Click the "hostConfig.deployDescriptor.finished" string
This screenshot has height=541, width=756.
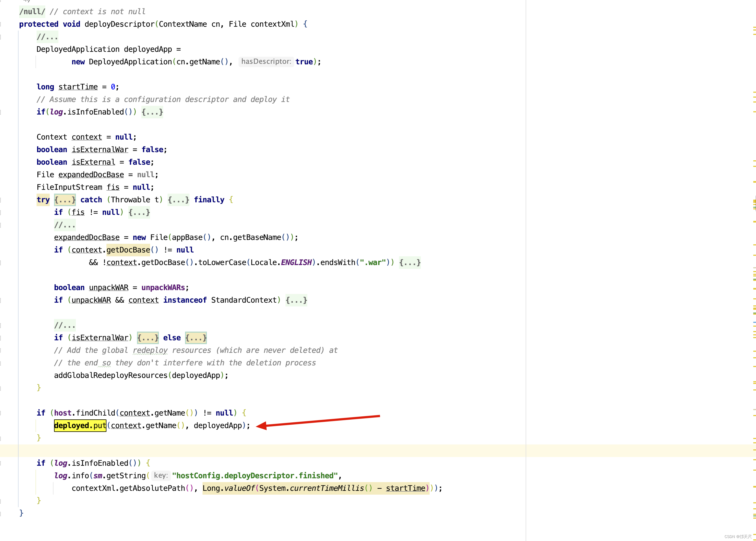pos(255,476)
